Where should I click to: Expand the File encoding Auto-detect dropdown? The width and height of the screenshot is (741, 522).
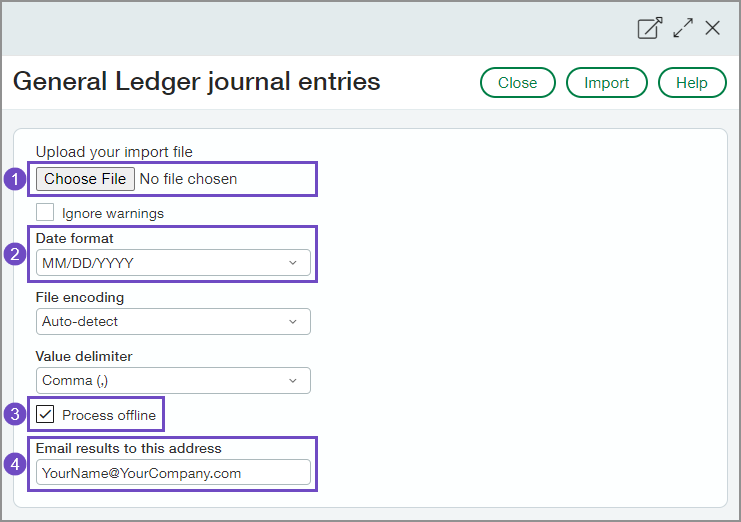pyautogui.click(x=173, y=321)
